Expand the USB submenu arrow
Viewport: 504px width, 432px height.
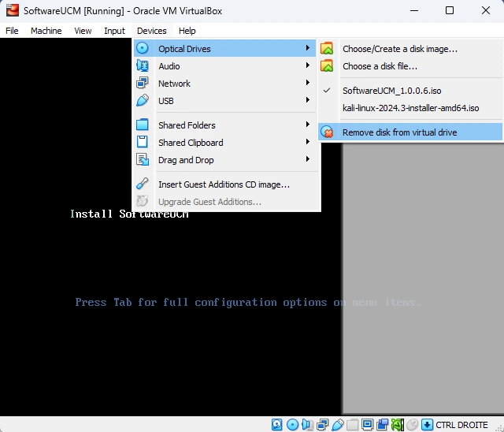coord(308,100)
